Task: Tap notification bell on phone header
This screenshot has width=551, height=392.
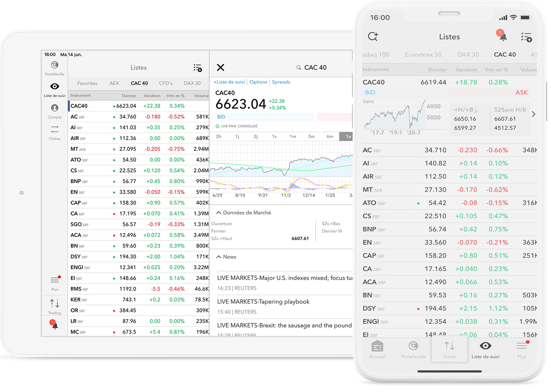Action: coord(502,35)
